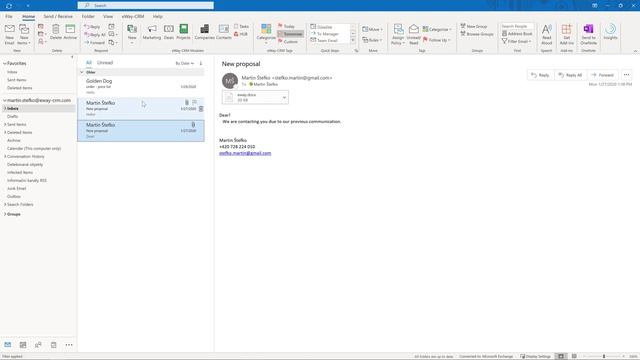Open eWay-CRM Contacts module
The image size is (640, 360).
[224, 32]
